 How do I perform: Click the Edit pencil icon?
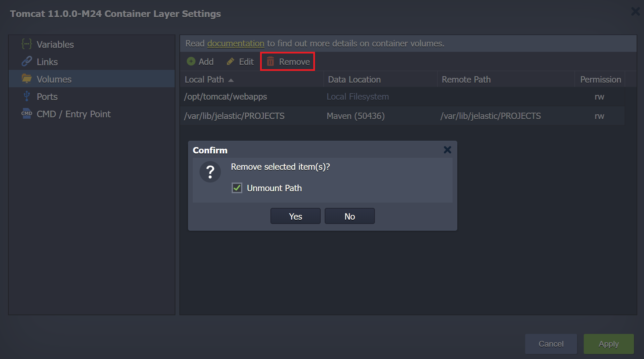(230, 62)
